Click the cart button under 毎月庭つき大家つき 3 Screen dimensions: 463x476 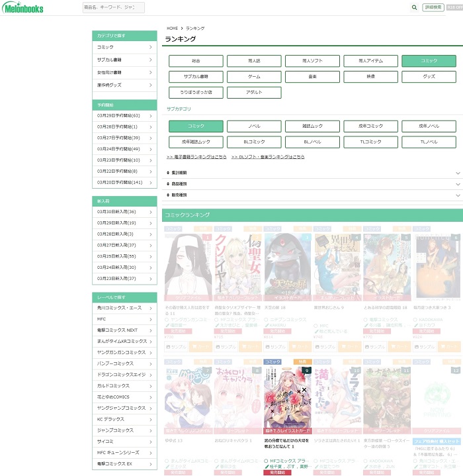pos(449,347)
